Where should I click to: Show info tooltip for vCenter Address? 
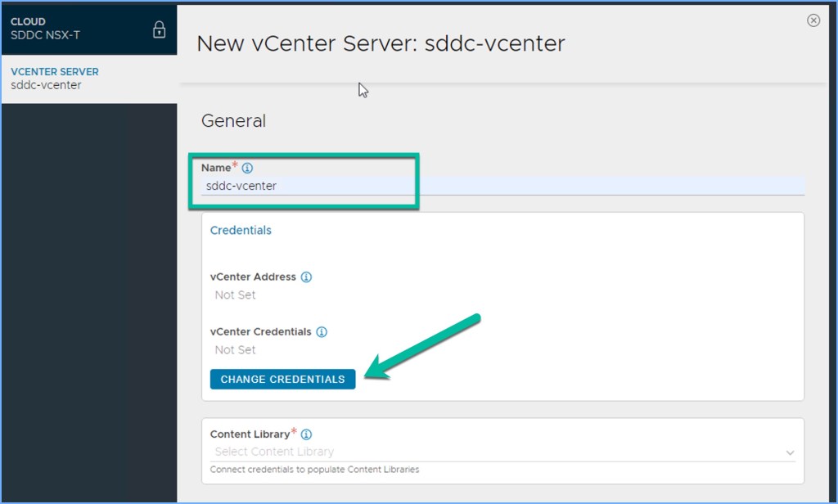pyautogui.click(x=307, y=277)
